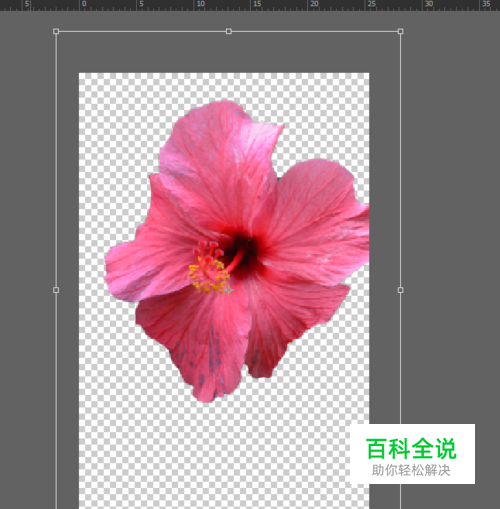Screen dimensions: 500x509
Task: Click the top-right transform corner handle
Action: tap(400, 31)
